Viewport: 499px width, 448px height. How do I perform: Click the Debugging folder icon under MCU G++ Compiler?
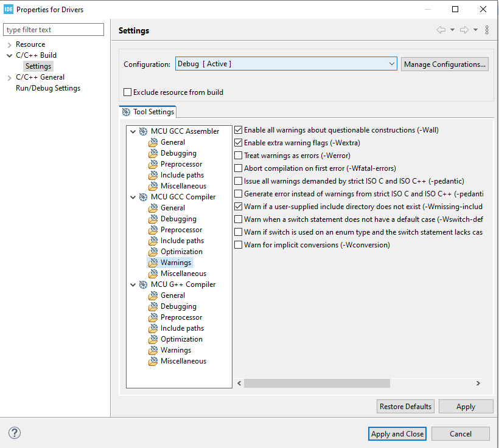point(153,306)
